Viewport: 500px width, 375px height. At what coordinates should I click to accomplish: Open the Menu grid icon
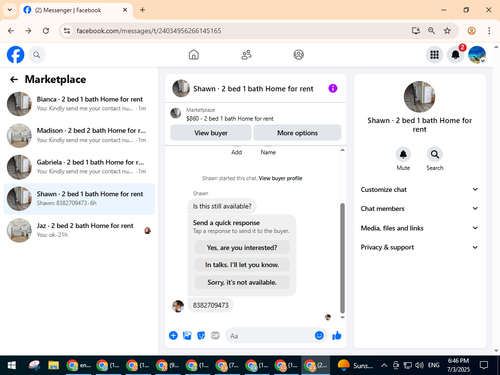(x=434, y=55)
